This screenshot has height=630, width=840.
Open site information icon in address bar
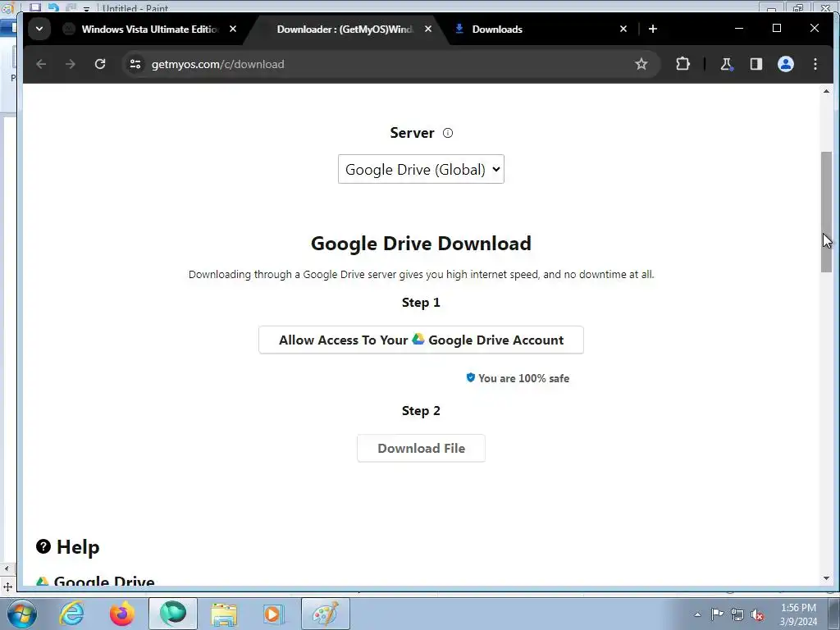[135, 64]
